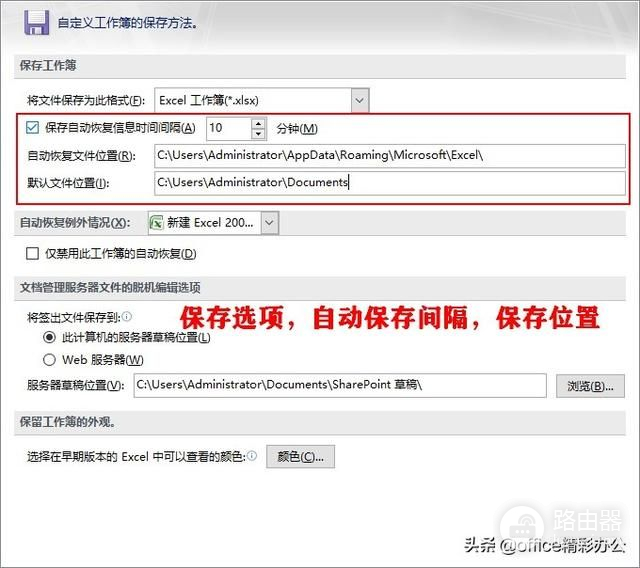
Task: Click the 服务器草稿位置 SharePoint path field
Action: (x=340, y=386)
